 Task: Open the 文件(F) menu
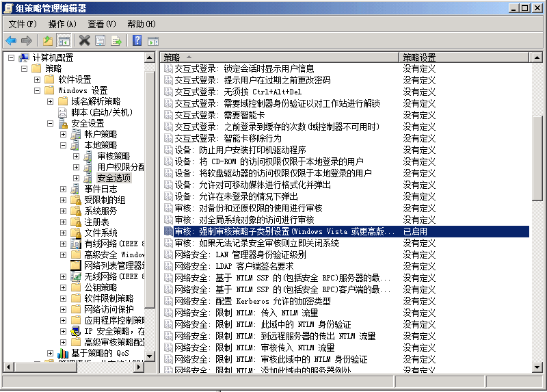tap(23, 24)
